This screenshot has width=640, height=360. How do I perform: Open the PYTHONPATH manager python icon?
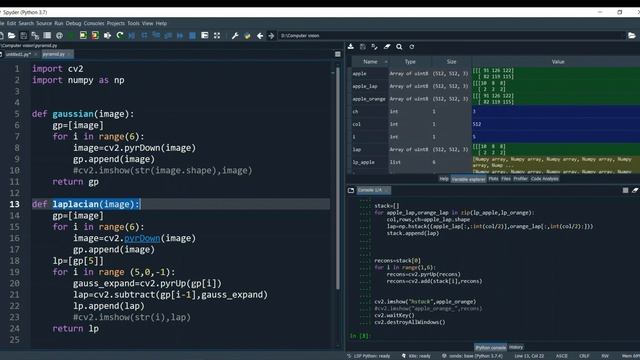tap(247, 36)
